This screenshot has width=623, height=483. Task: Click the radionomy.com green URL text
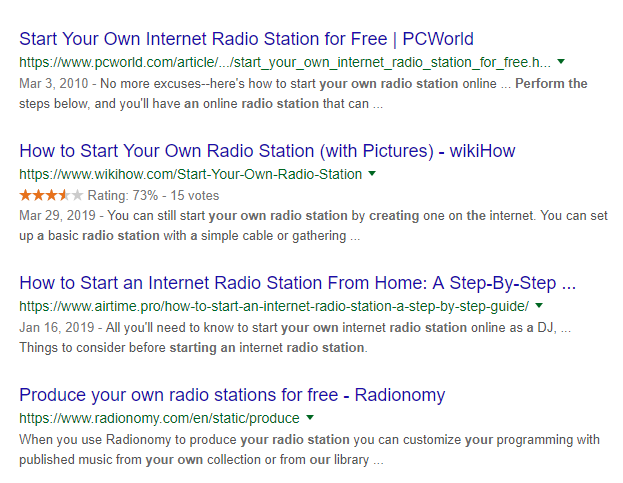coord(159,418)
